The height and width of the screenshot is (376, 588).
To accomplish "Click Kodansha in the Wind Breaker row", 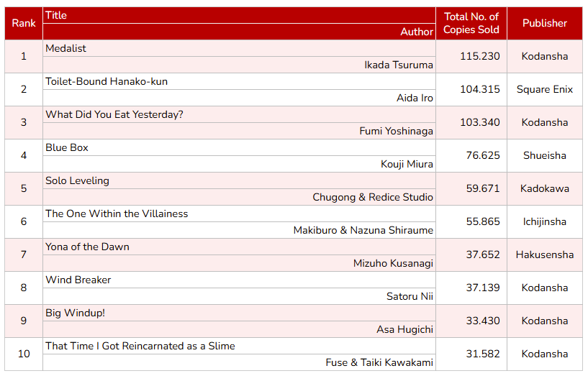I will coord(545,288).
